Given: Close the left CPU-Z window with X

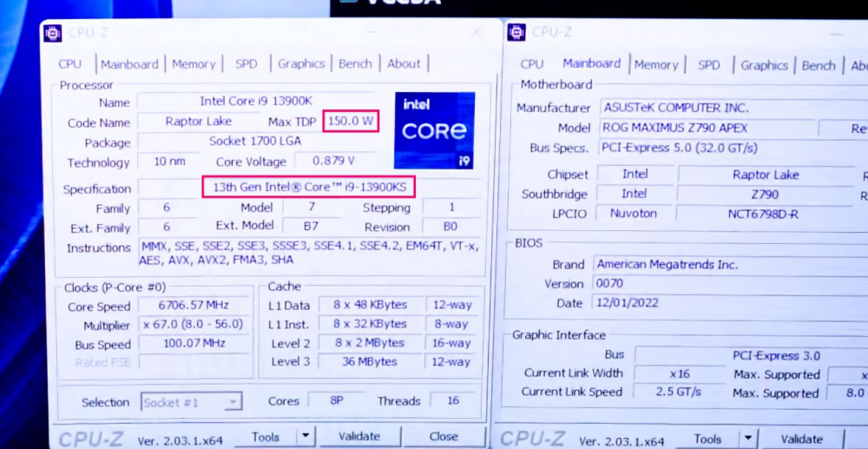Looking at the screenshot, I should click(x=477, y=32).
